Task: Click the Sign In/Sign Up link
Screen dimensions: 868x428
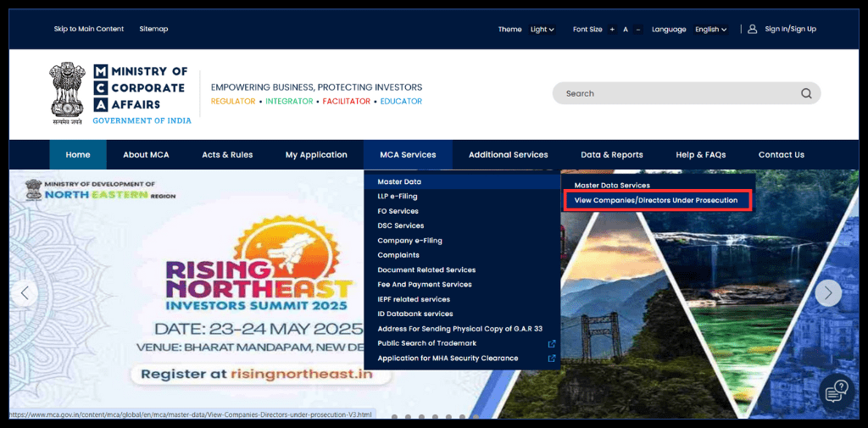Action: (x=790, y=29)
